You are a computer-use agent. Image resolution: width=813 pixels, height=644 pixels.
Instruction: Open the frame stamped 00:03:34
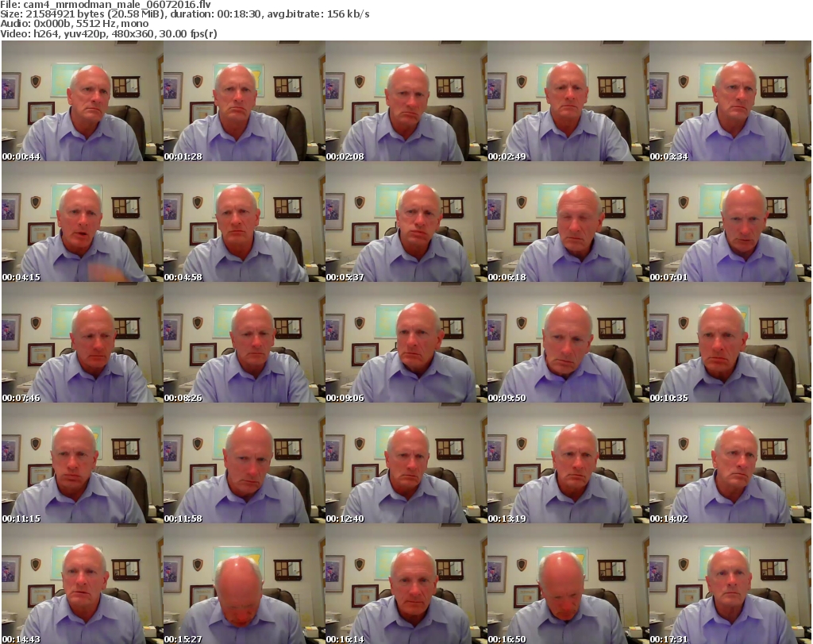[x=730, y=101]
